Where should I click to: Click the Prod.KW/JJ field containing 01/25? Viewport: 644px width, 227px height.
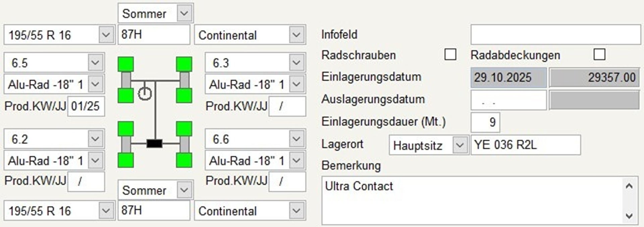86,106
